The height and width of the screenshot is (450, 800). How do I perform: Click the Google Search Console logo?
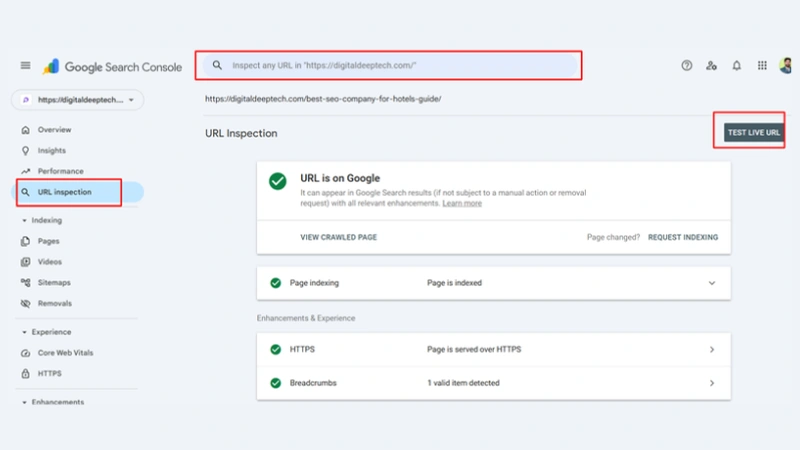112,67
